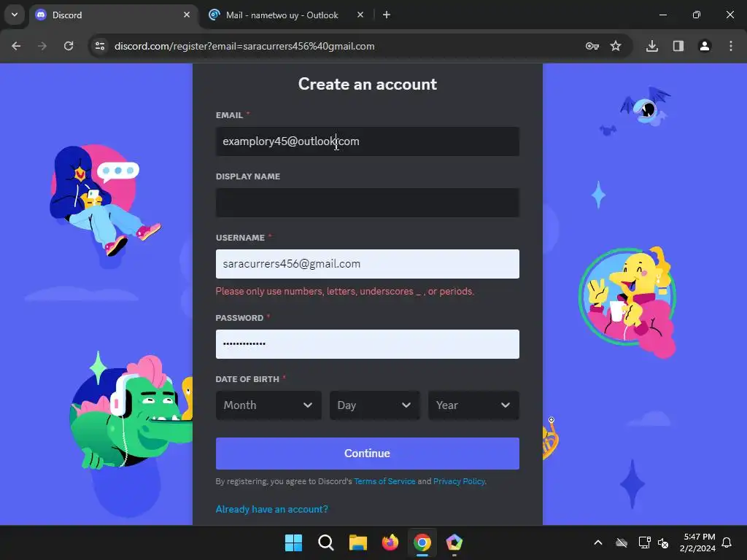Click the Username field

pos(368,264)
